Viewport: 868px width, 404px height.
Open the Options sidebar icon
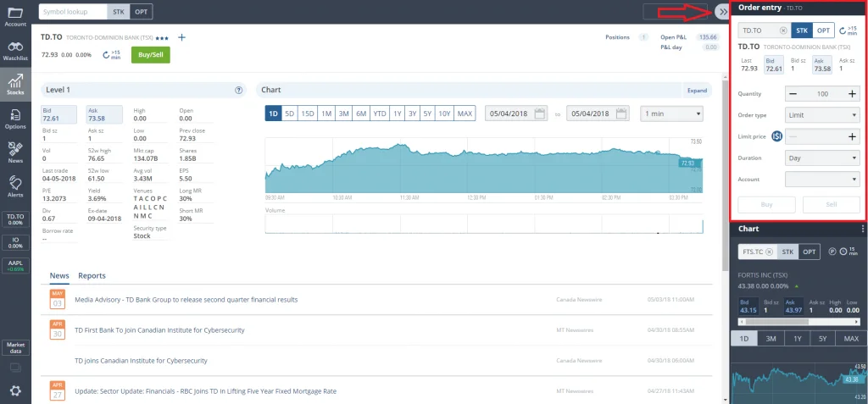(15, 118)
